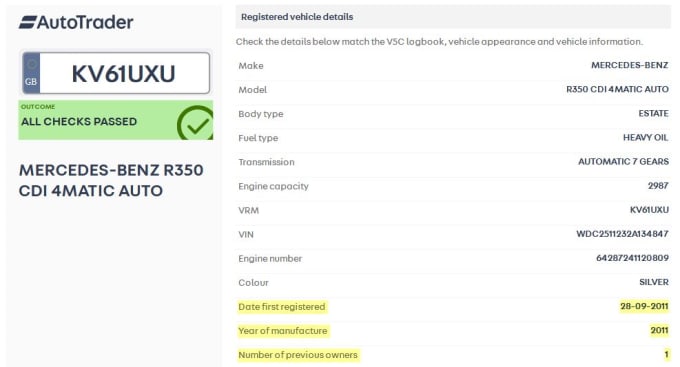Select the highlighted date 28-09-2011

pos(644,306)
